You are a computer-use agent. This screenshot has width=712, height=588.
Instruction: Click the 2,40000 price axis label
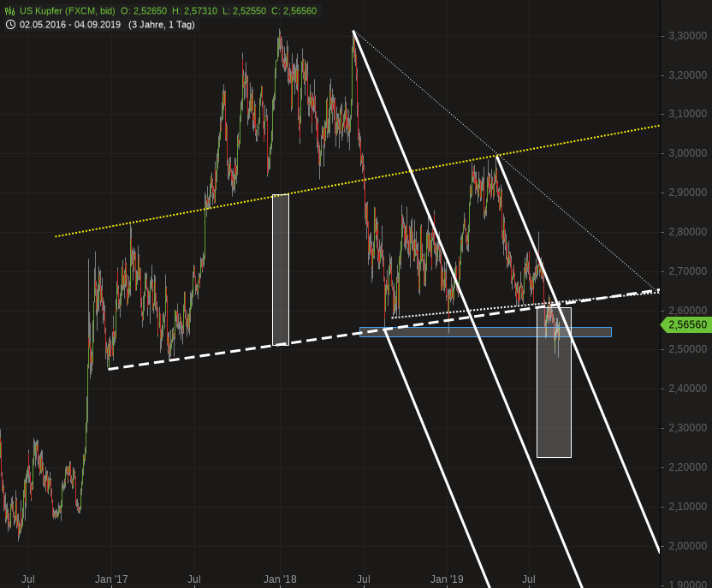[x=687, y=389]
